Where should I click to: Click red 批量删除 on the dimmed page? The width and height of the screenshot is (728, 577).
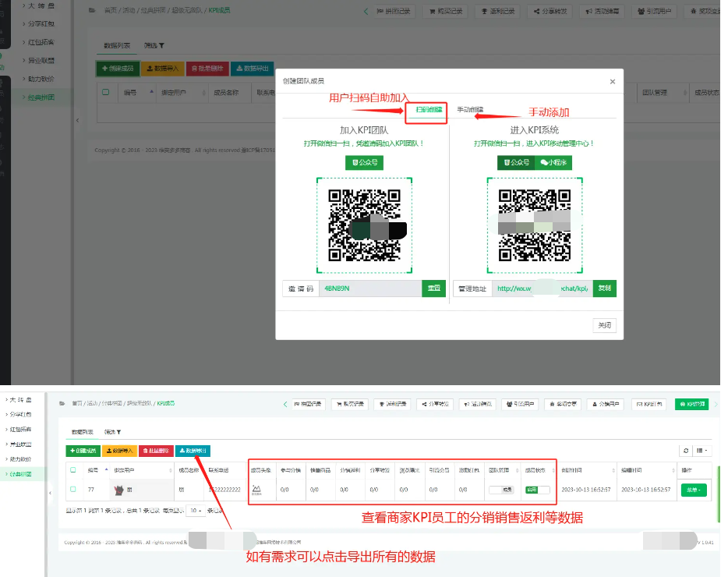[207, 69]
